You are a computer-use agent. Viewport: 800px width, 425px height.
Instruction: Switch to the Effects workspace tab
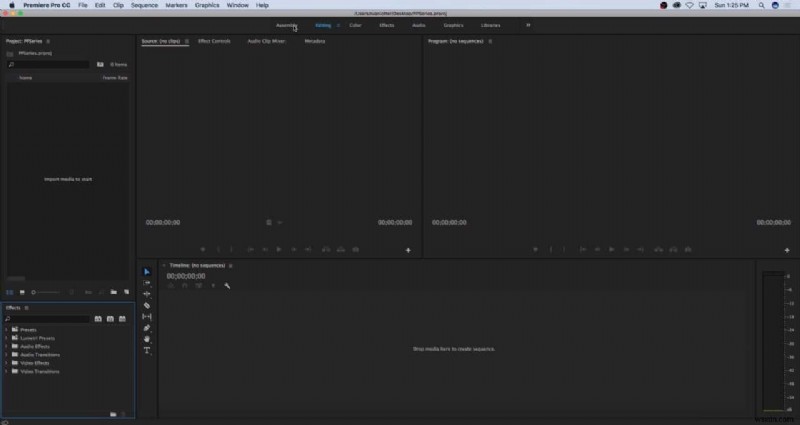pos(387,26)
